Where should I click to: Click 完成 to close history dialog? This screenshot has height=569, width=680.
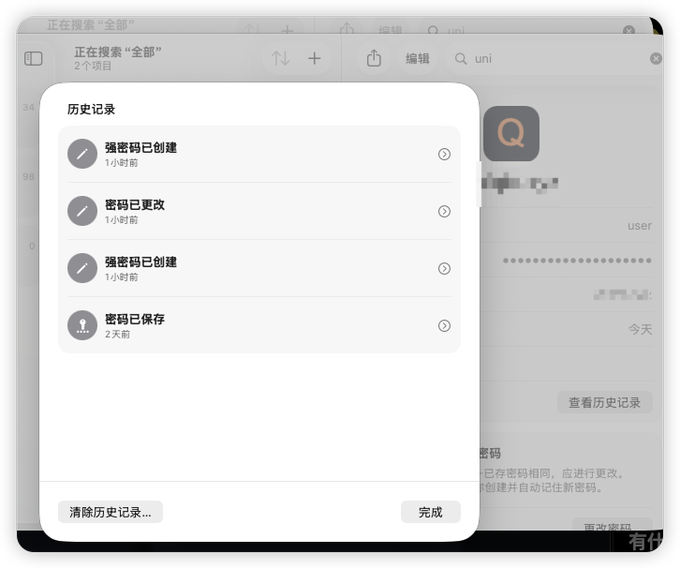click(431, 512)
